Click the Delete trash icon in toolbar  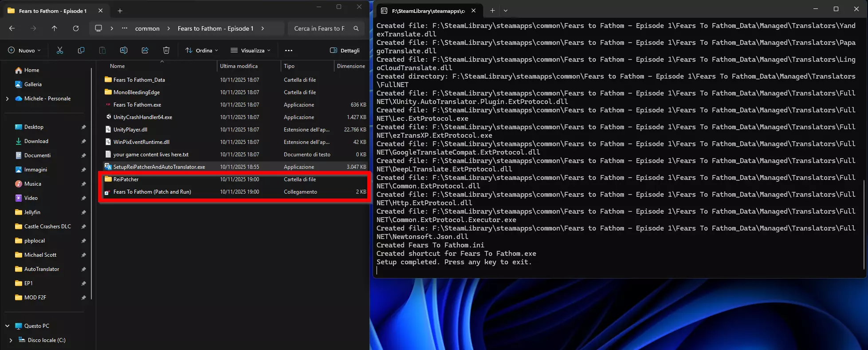tap(166, 51)
